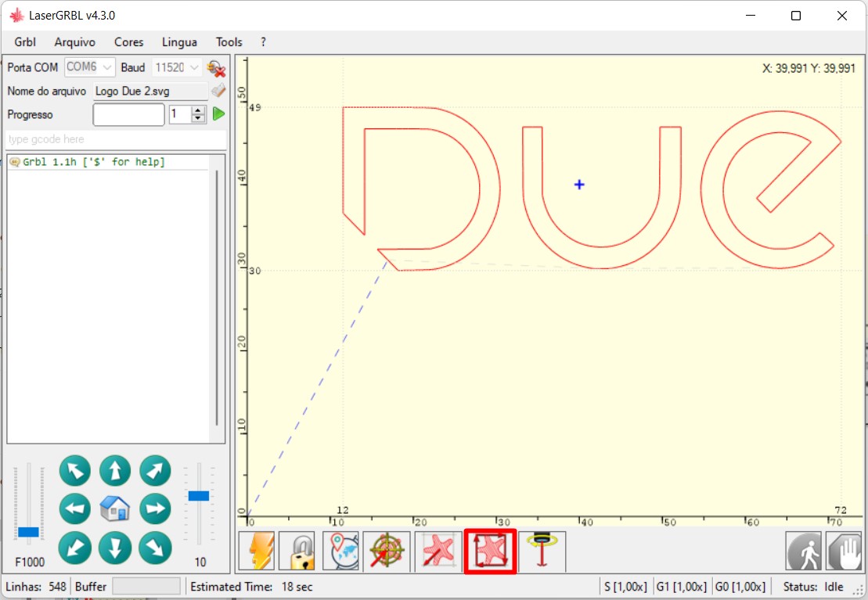Click the 'Status: Idle' indicator
This screenshot has height=600, width=868.
tap(813, 587)
